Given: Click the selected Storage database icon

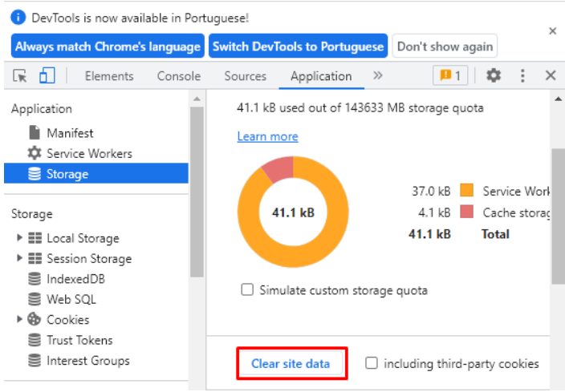Looking at the screenshot, I should click(35, 174).
